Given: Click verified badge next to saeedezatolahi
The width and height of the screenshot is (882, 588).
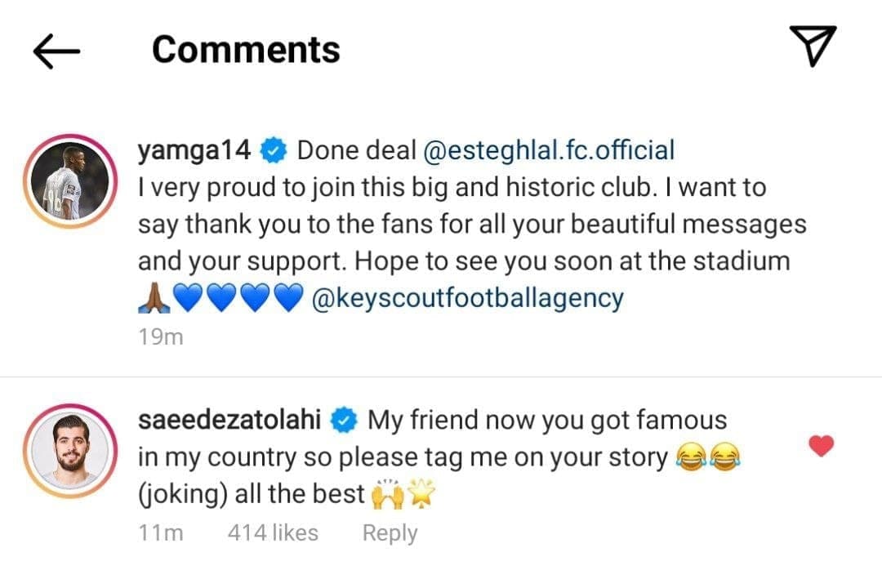Looking at the screenshot, I should (x=344, y=421).
